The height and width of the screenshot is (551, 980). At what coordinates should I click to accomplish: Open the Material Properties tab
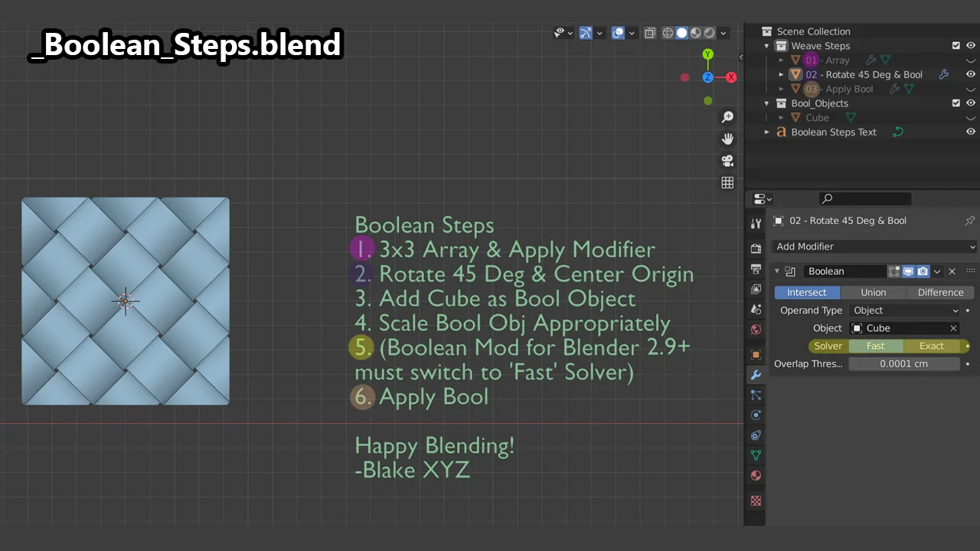click(x=756, y=475)
